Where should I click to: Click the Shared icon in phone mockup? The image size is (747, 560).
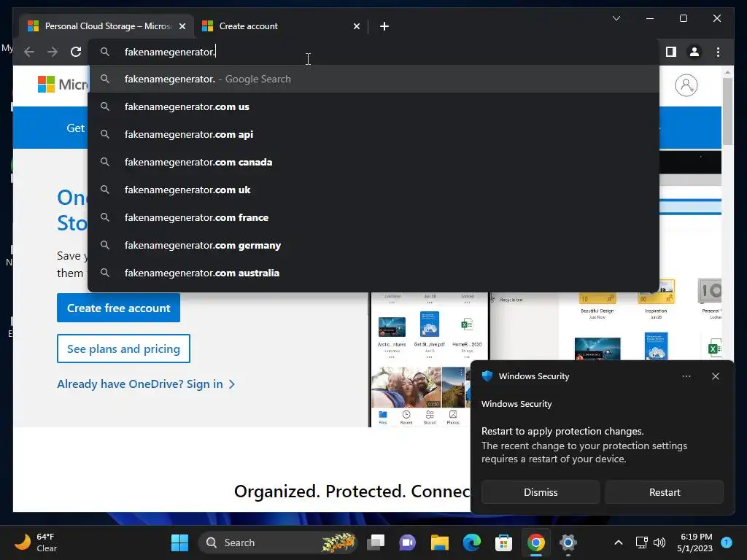pyautogui.click(x=430, y=417)
